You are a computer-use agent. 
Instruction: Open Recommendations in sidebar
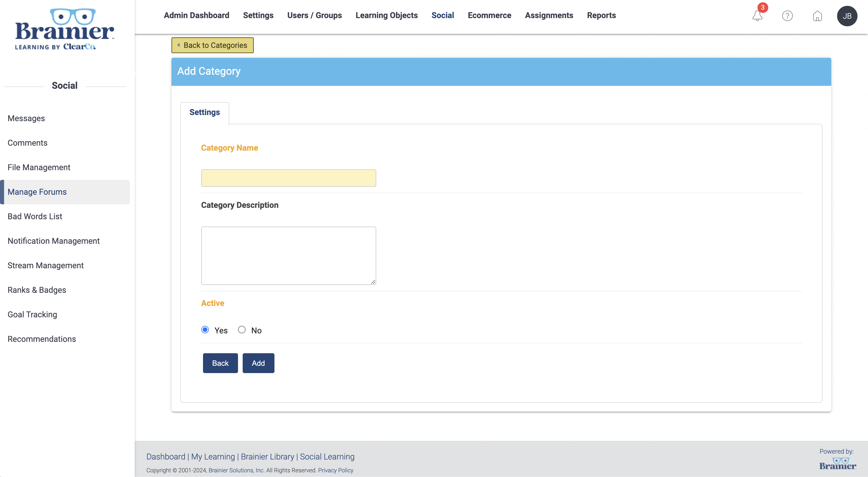coord(42,339)
